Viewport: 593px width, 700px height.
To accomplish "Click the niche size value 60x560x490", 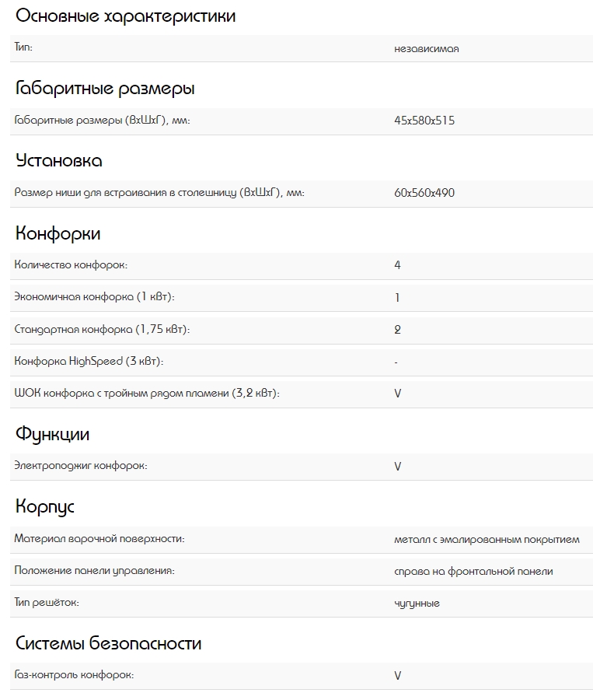I will (x=424, y=193).
